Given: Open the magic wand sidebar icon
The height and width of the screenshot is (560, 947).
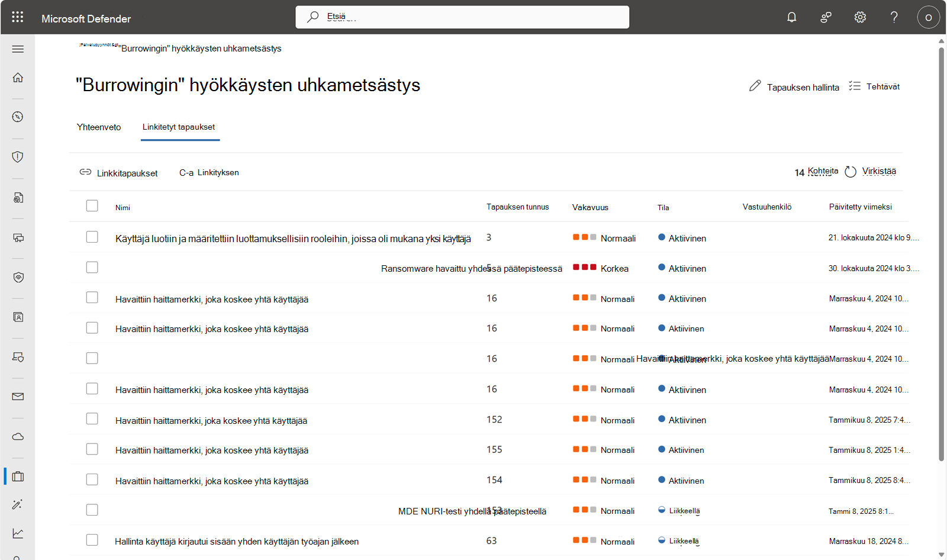Looking at the screenshot, I should (x=18, y=505).
